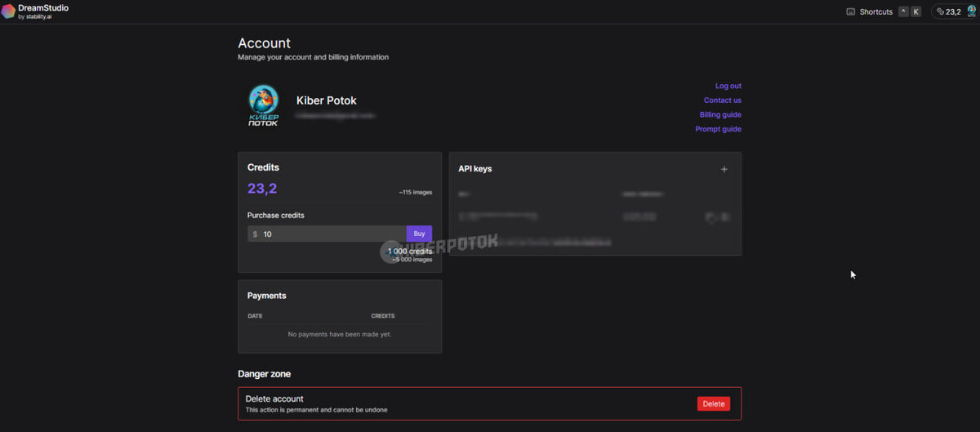Open the Billing guide link
The height and width of the screenshot is (432, 980).
coord(720,114)
